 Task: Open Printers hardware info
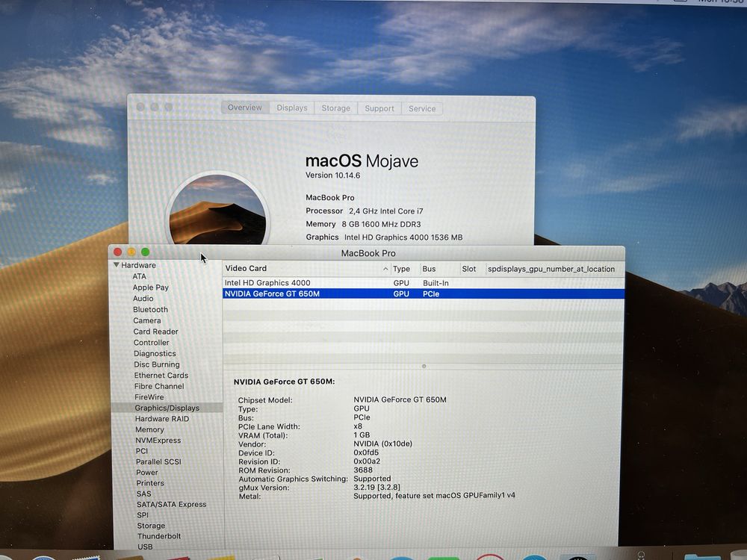pyautogui.click(x=150, y=483)
